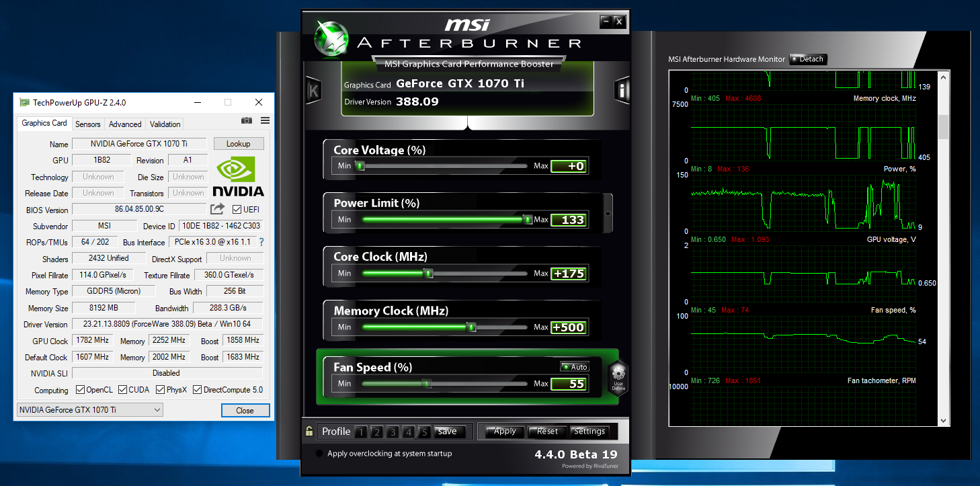Select Afterburner profile slot 5
Screen dimensions: 980x486
424,432
